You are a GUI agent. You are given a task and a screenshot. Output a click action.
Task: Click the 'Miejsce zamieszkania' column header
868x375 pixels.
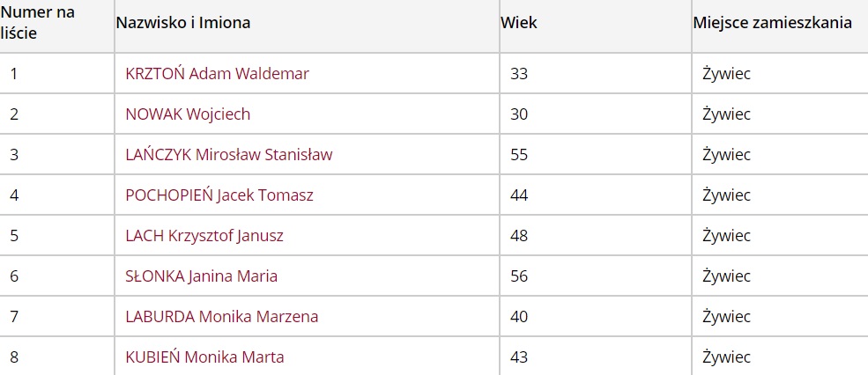click(772, 23)
